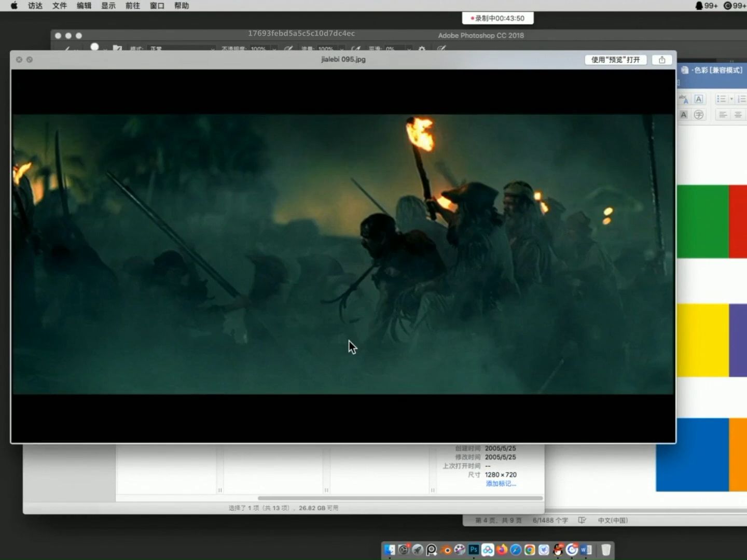This screenshot has width=747, height=560.
Task: Open QQ penguin icon in Dock
Action: 558,550
